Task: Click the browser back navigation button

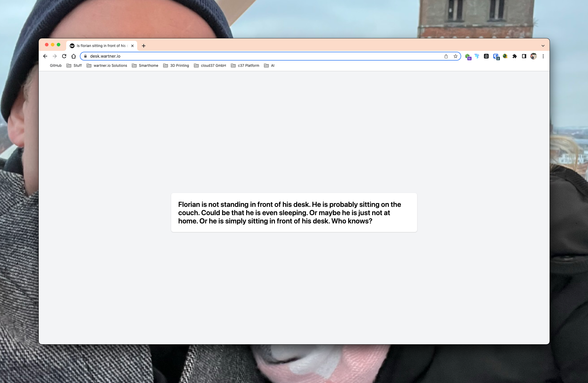Action: click(x=46, y=56)
